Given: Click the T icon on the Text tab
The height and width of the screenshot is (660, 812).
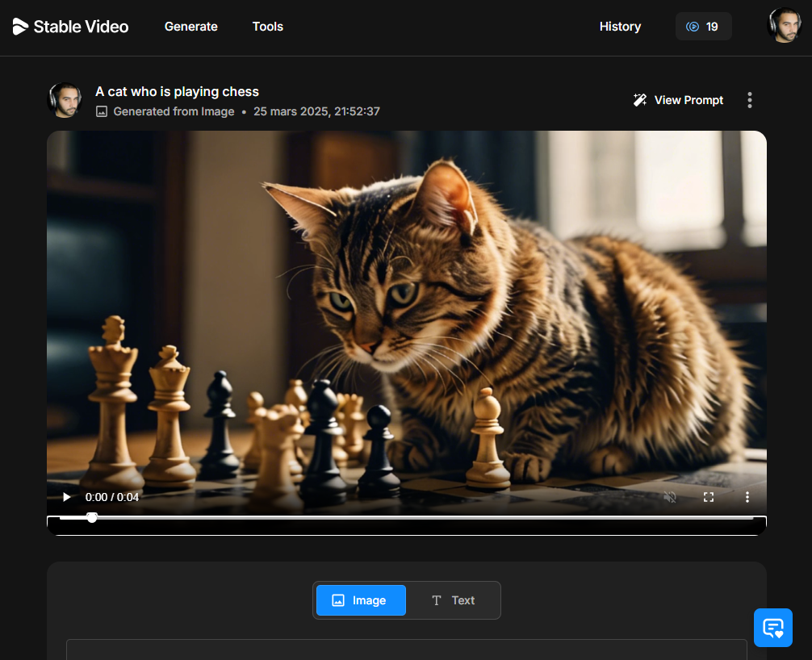Looking at the screenshot, I should click(x=435, y=600).
